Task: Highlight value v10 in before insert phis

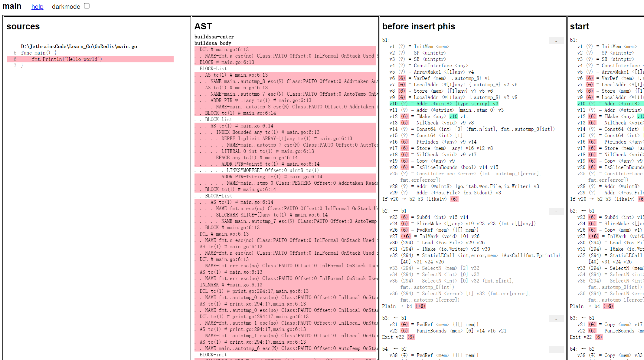Action: pos(393,104)
